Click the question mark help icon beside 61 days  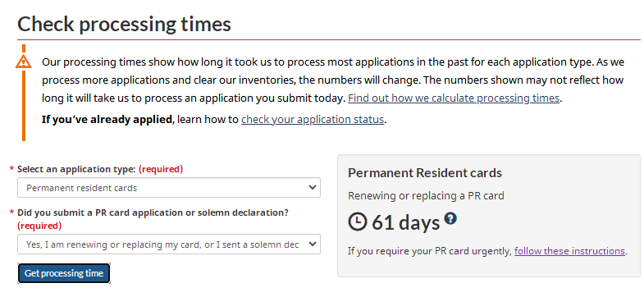pyautogui.click(x=450, y=218)
